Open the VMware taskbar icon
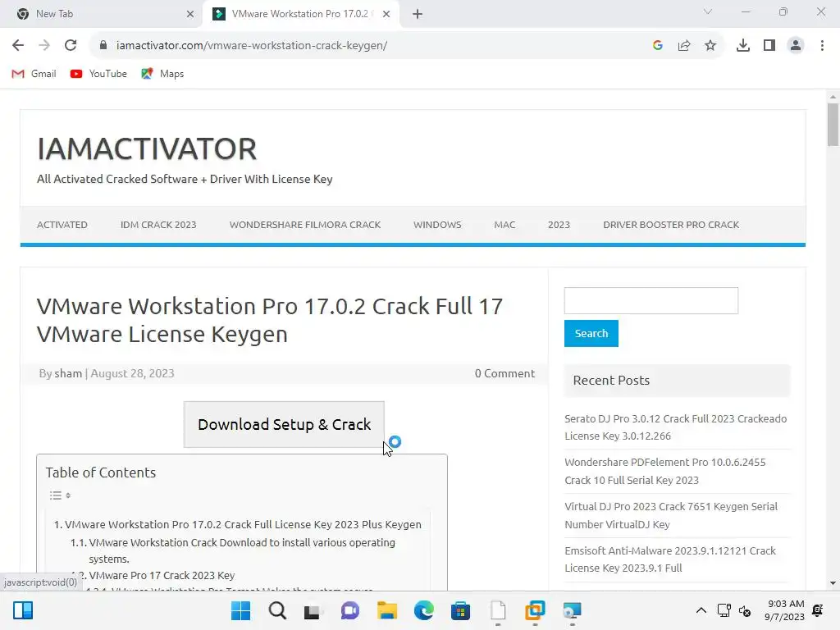The height and width of the screenshot is (630, 840). pyautogui.click(x=535, y=610)
